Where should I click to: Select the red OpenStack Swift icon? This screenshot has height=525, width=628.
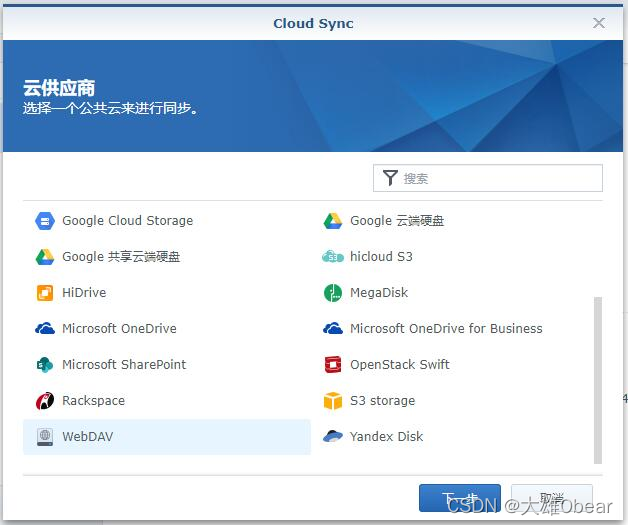tap(333, 365)
